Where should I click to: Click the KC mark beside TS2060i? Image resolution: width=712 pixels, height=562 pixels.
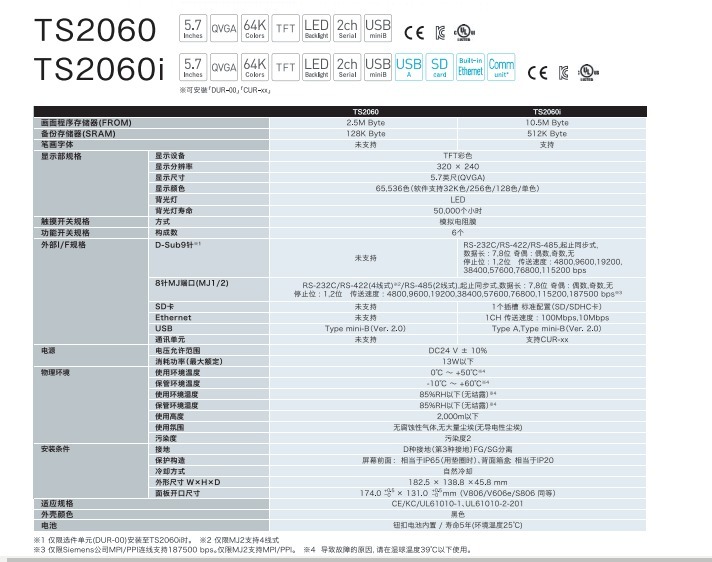pyautogui.click(x=564, y=73)
